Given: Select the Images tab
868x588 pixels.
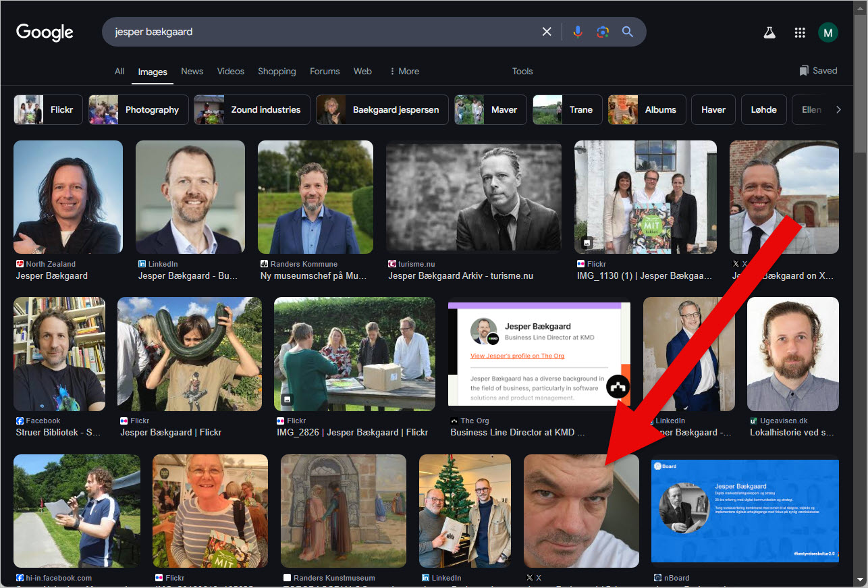Looking at the screenshot, I should pos(153,72).
